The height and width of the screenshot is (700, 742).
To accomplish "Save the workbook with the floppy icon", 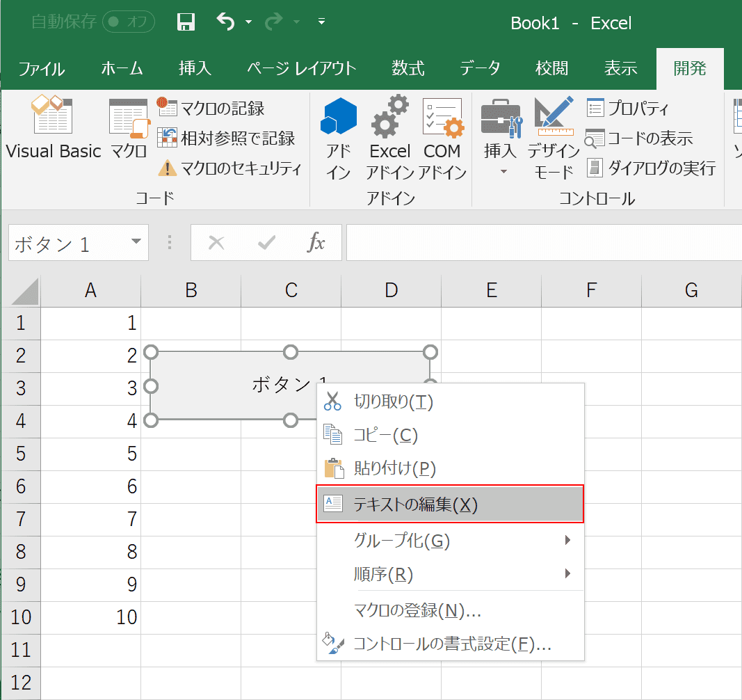I will tap(186, 22).
